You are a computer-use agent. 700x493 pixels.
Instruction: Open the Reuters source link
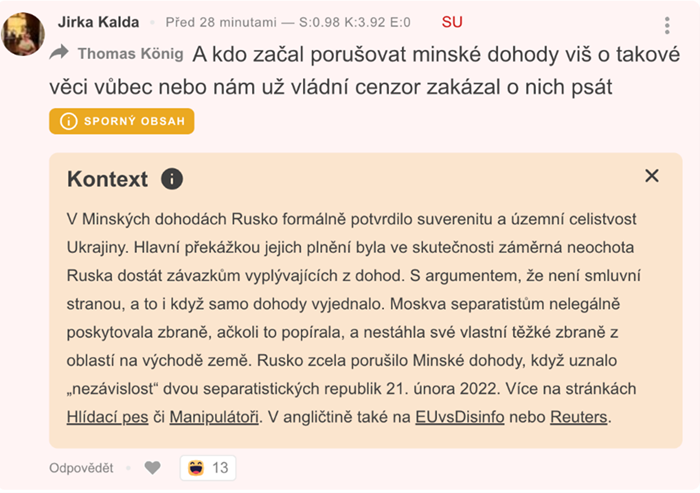[579, 416]
